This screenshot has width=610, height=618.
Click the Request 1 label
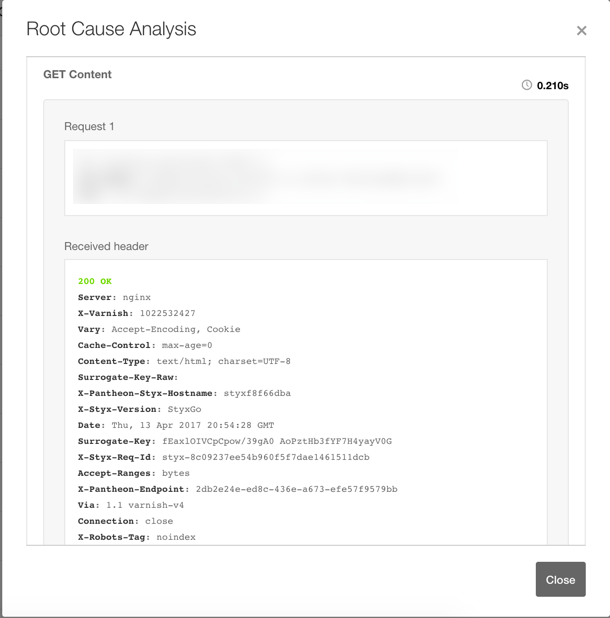click(89, 127)
